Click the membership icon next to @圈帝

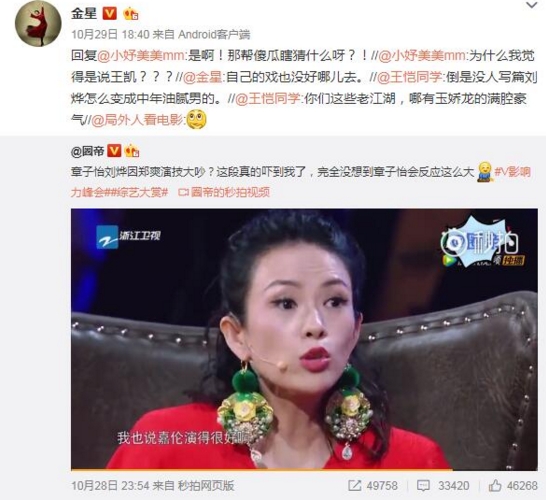click(x=131, y=151)
